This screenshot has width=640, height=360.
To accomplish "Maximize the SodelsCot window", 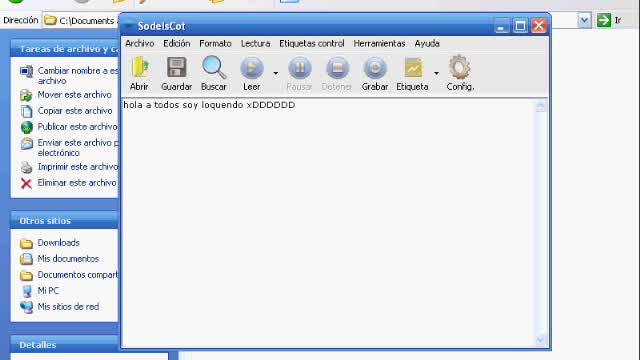I will (520, 26).
